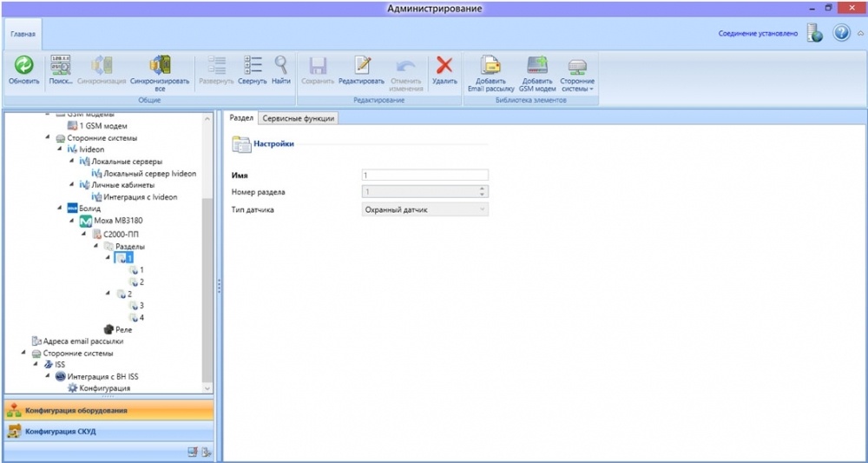Select Интеграция с ВН ISS item
This screenshot has height=463, width=868.
(x=97, y=377)
